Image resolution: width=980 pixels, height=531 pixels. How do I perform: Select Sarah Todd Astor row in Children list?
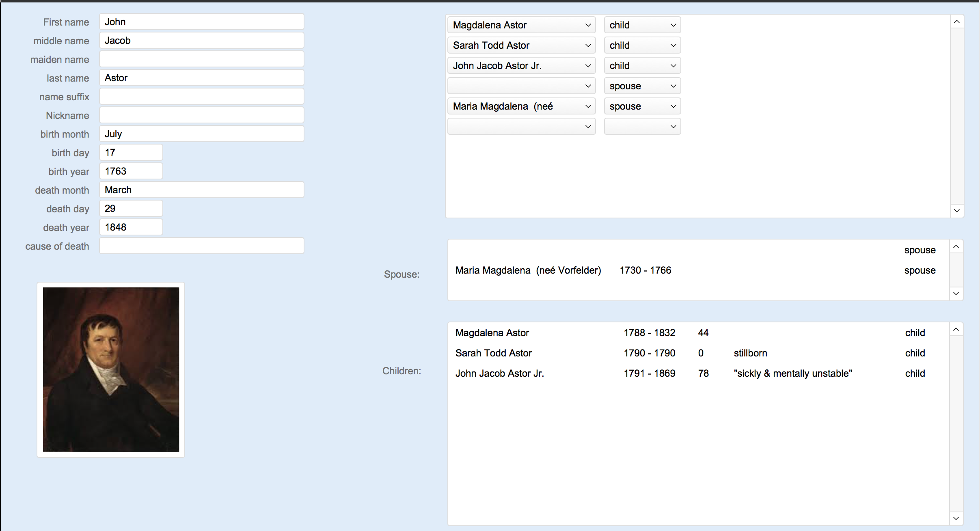click(x=494, y=353)
